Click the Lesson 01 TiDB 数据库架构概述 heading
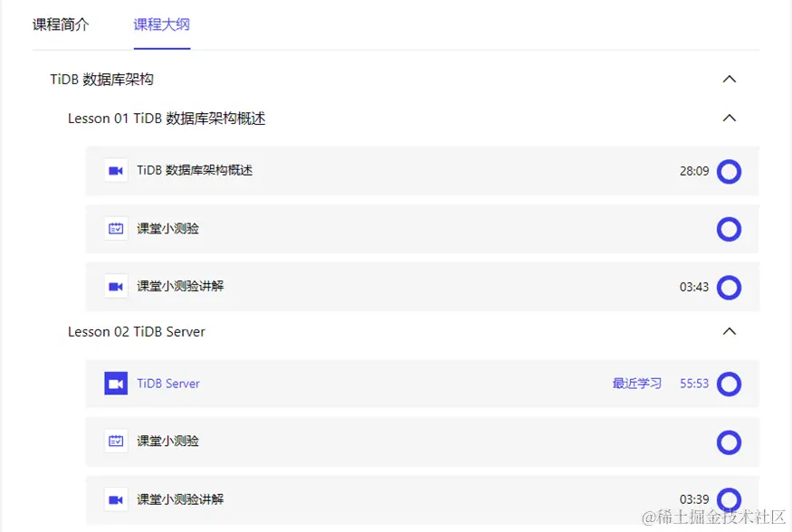This screenshot has height=532, width=792. 167,119
